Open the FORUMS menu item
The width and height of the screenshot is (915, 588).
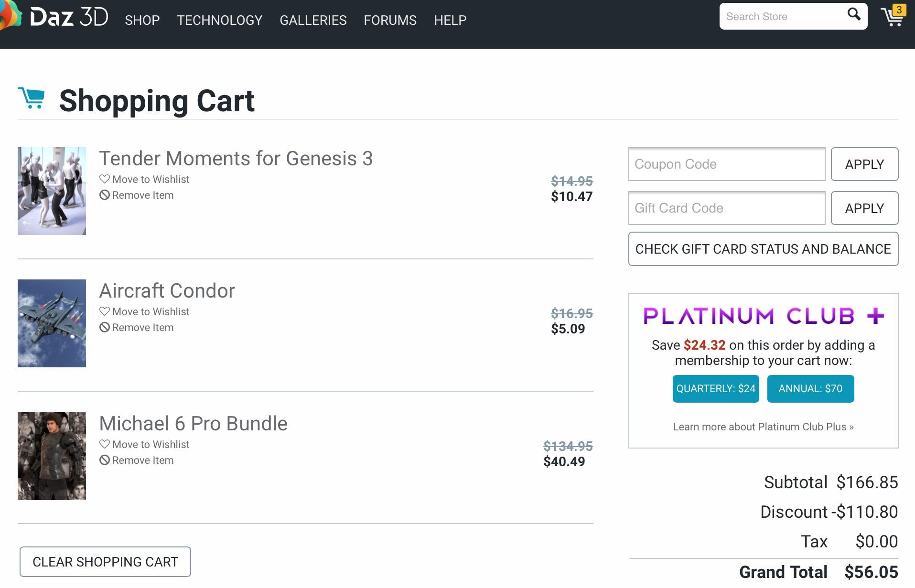[390, 20]
